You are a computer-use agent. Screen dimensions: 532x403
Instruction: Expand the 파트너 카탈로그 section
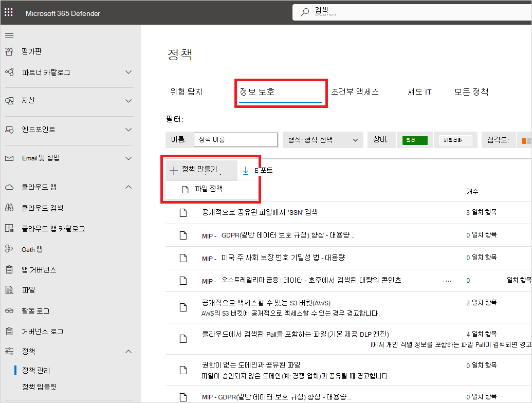(129, 72)
